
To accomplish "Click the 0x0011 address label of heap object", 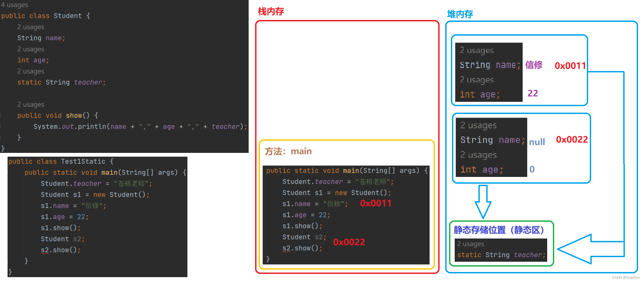I will 570,66.
